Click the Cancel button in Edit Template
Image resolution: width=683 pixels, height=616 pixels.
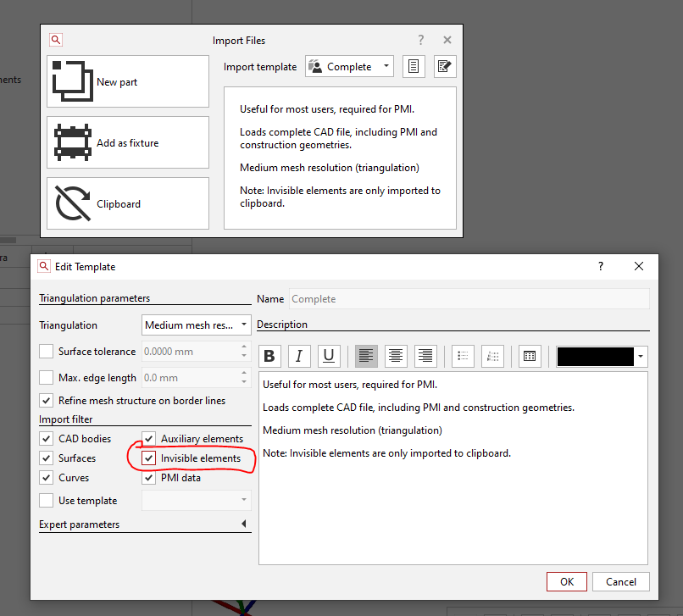coord(621,581)
